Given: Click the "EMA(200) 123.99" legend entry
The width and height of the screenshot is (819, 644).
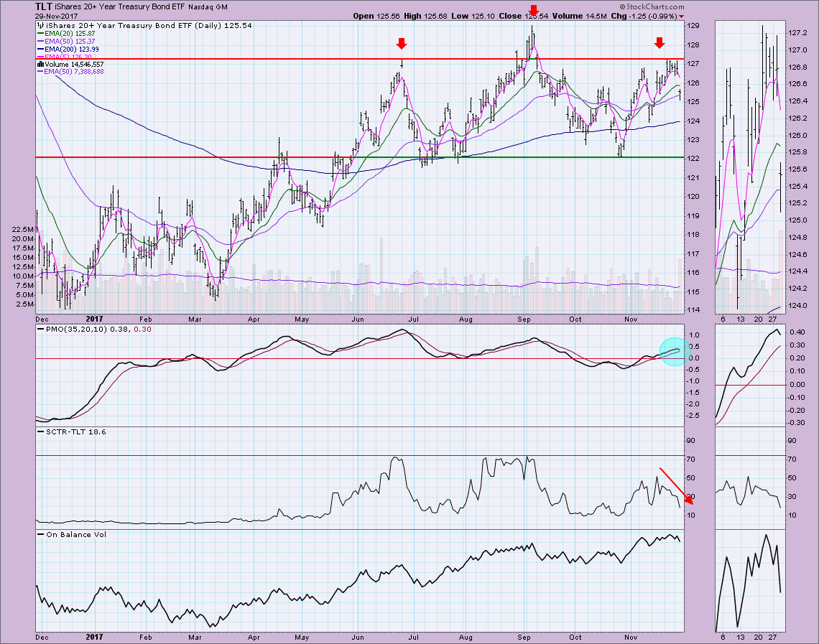Looking at the screenshot, I should tap(72, 49).
